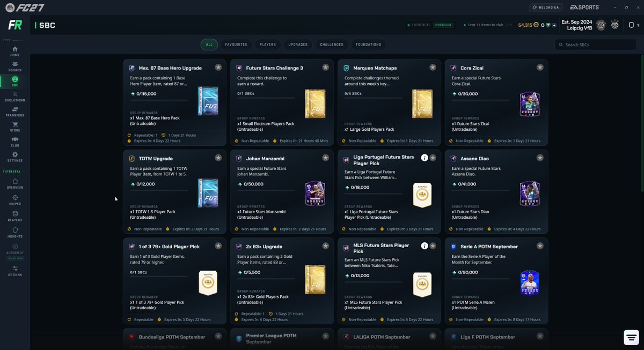Open the Club section
Viewport: 644px width, 350px height.
[15, 142]
